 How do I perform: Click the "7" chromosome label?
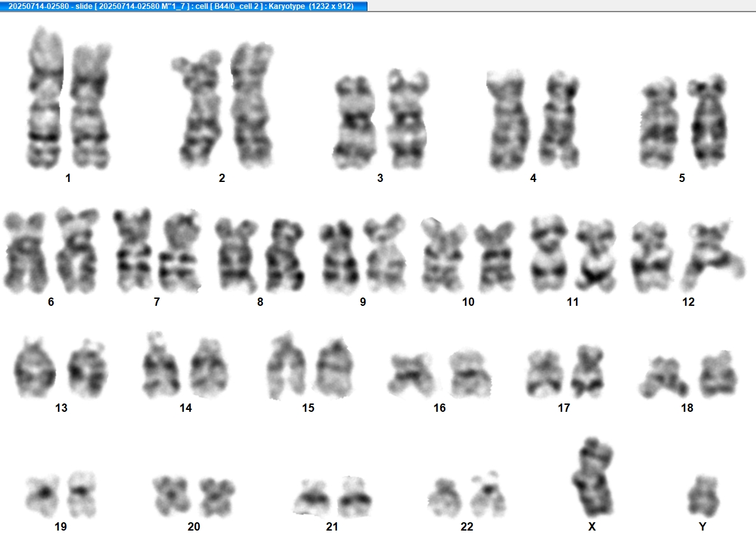click(x=157, y=302)
